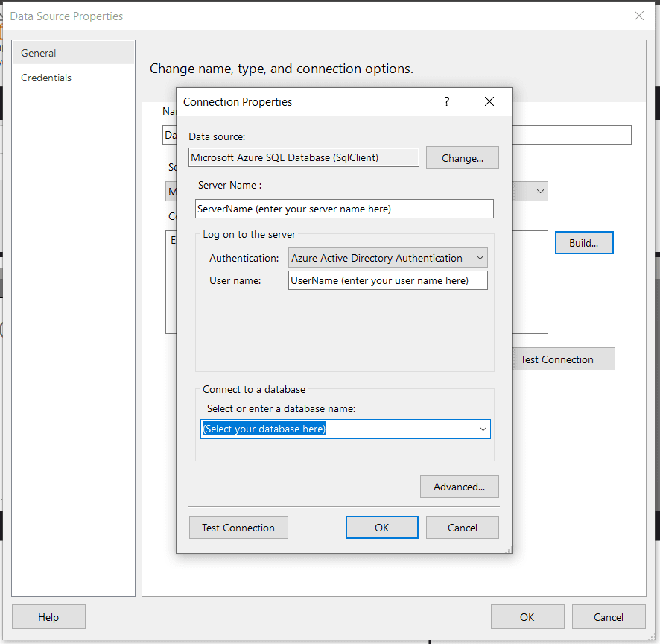Click the Server Name input field
660x644 pixels.
pos(344,209)
